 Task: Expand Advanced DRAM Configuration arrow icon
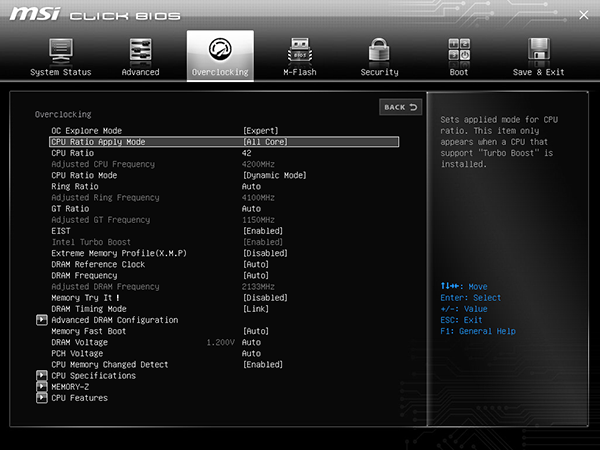pyautogui.click(x=42, y=320)
